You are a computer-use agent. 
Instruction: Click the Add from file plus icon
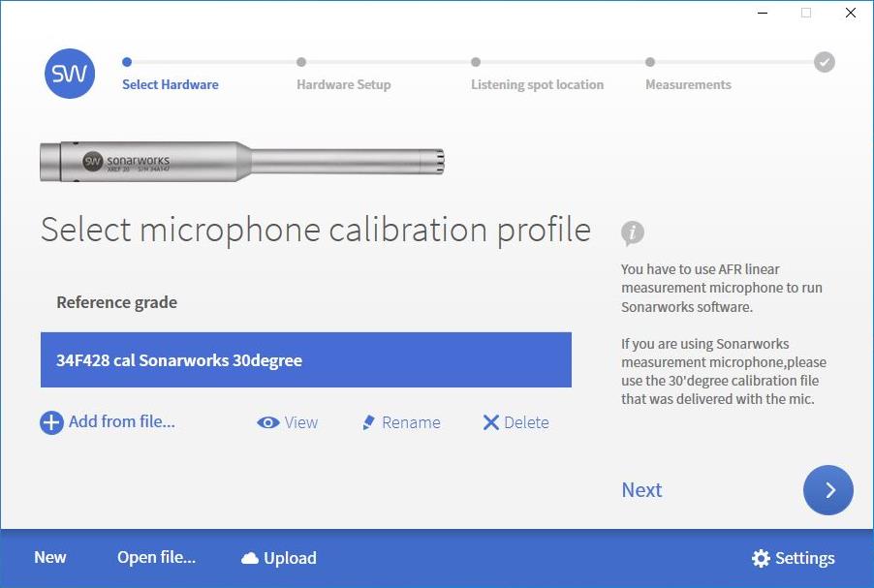[x=51, y=422]
